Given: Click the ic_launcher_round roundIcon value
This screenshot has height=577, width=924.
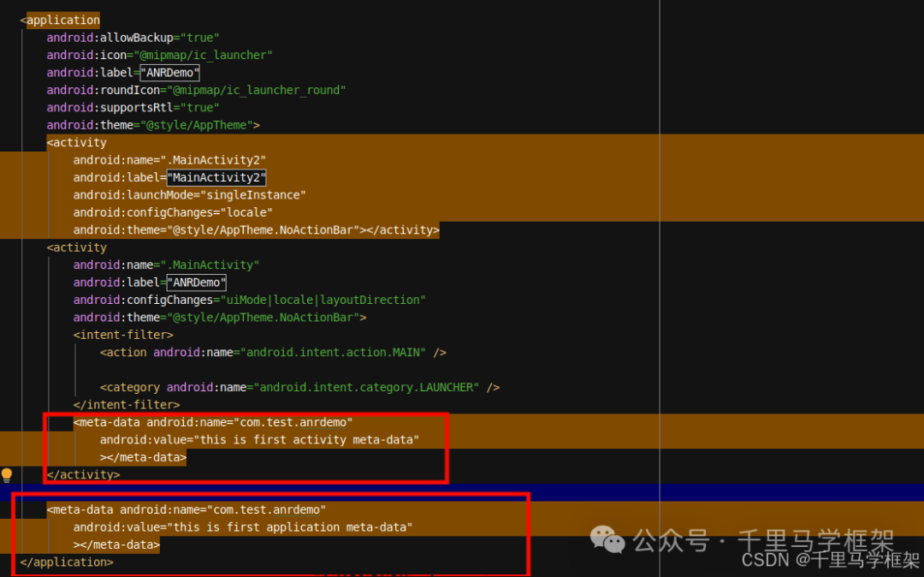Looking at the screenshot, I should tap(257, 90).
